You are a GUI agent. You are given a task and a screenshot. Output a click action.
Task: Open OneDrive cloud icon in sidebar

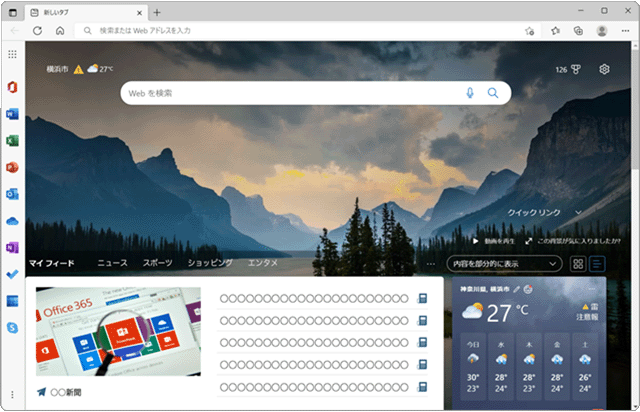[12, 221]
